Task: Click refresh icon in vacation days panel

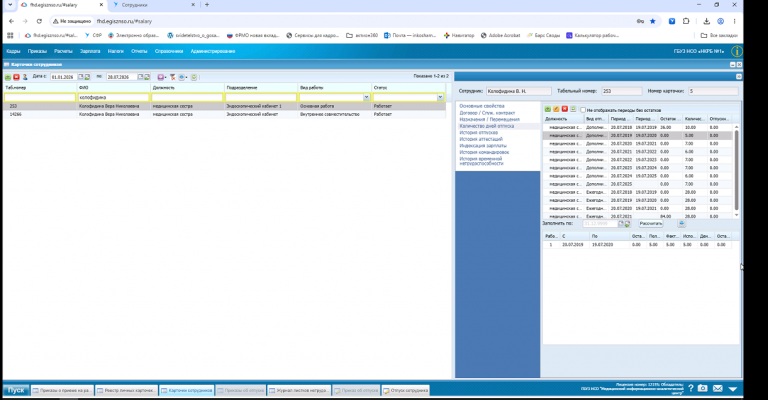Action: point(573,110)
